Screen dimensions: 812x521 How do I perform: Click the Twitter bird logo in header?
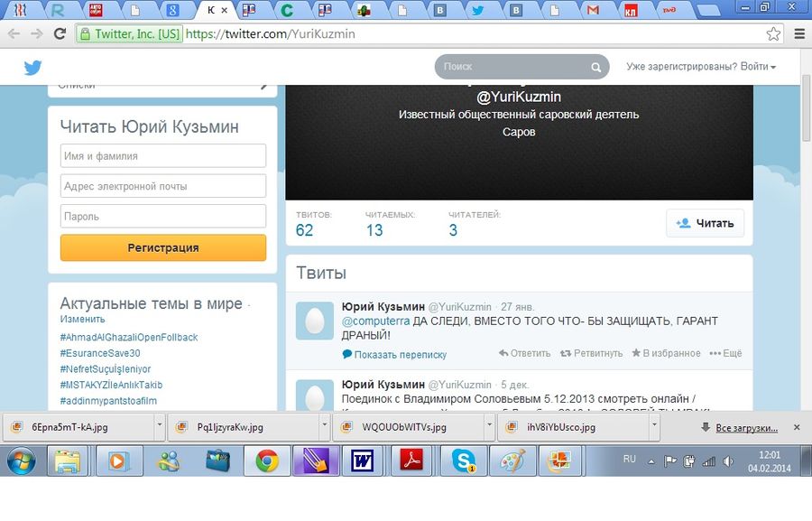click(32, 68)
